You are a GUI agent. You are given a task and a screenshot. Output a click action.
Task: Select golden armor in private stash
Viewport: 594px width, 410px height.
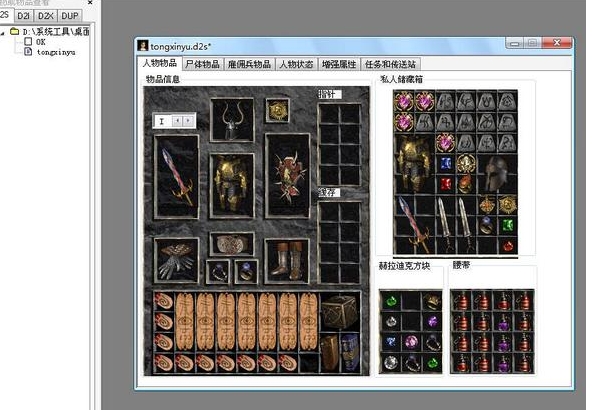click(x=414, y=164)
